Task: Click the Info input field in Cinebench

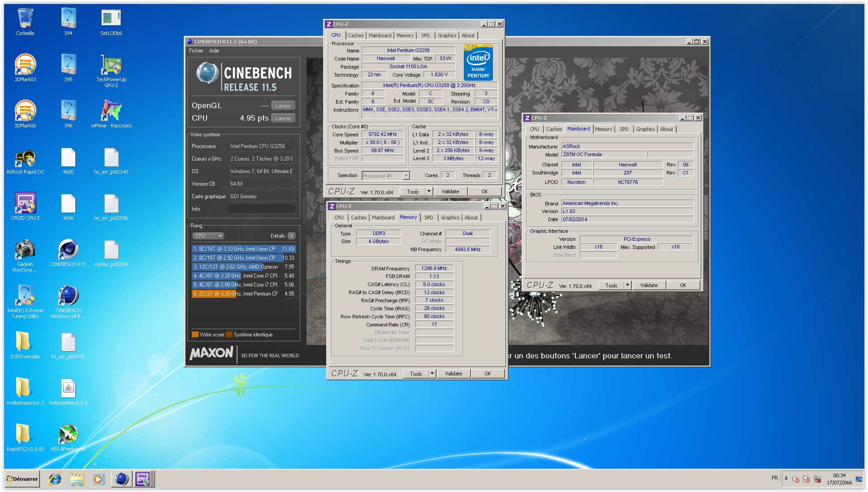Action: pos(261,209)
